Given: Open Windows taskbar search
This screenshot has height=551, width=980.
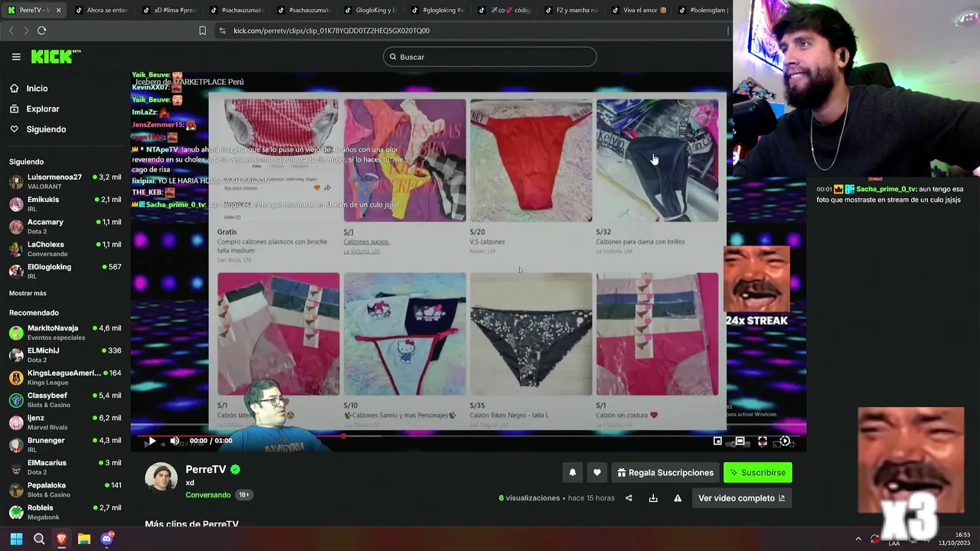Looking at the screenshot, I should point(39,539).
